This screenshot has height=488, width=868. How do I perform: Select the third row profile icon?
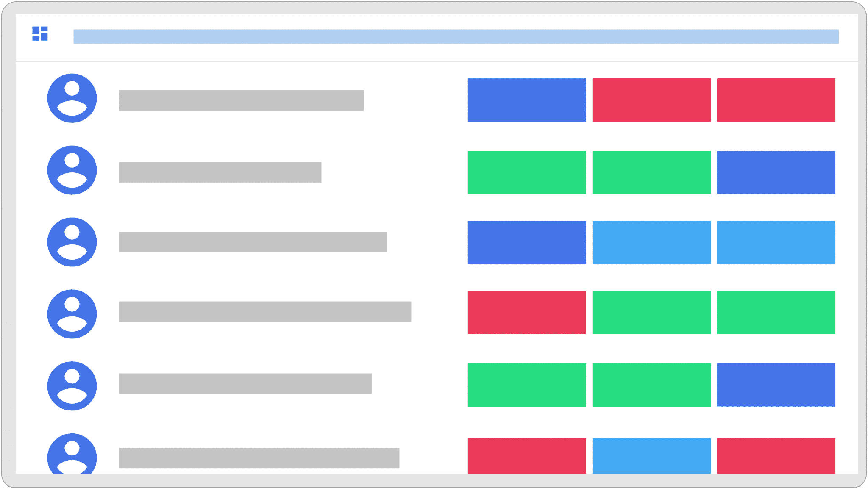coord(71,242)
